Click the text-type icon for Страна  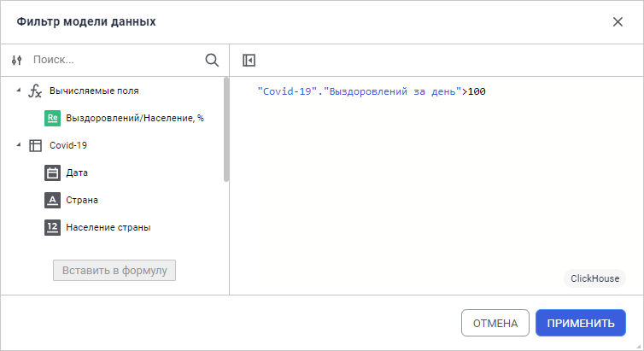[x=52, y=200]
